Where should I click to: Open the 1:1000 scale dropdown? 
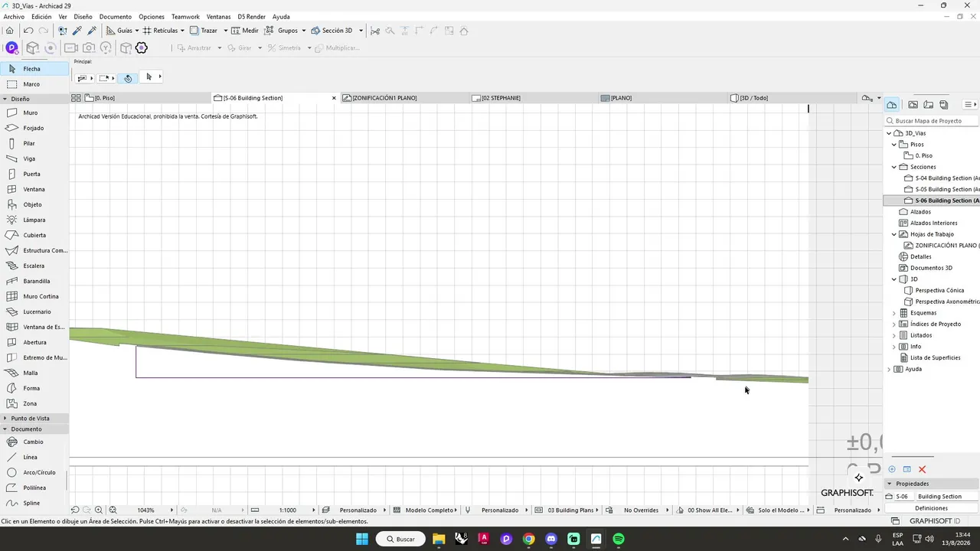[314, 510]
